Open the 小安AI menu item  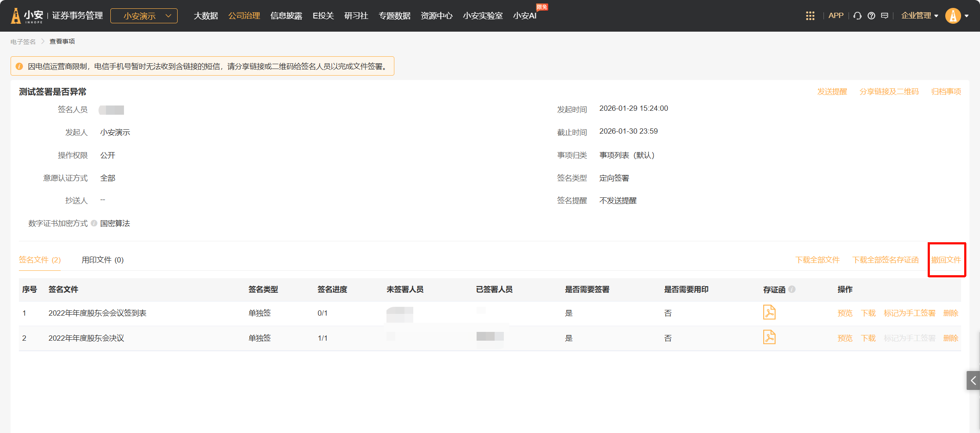click(525, 16)
